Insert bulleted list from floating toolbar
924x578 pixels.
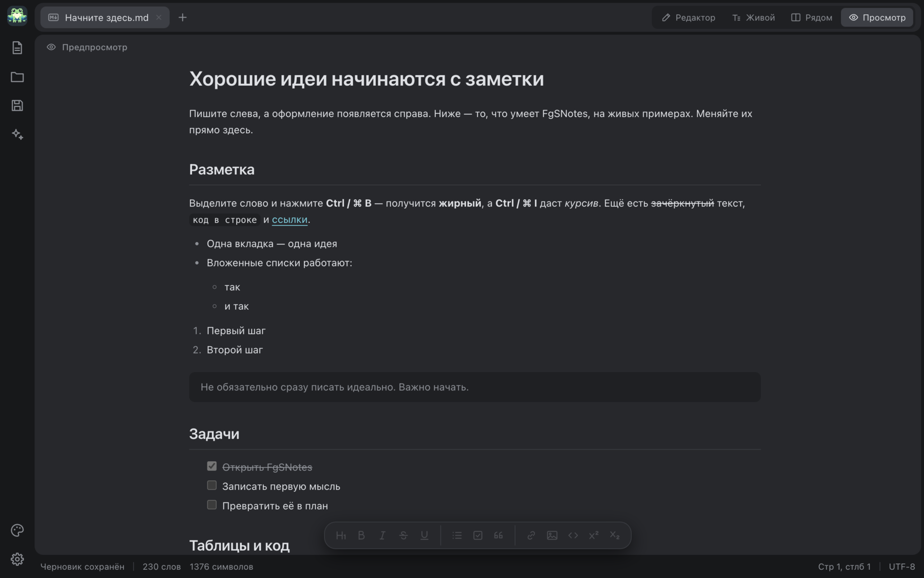pos(457,535)
